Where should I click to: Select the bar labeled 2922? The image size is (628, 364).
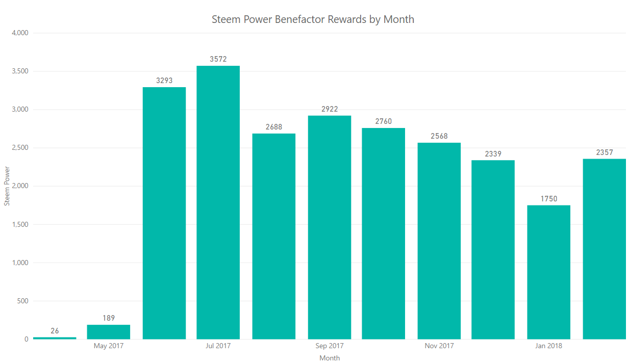(330, 227)
